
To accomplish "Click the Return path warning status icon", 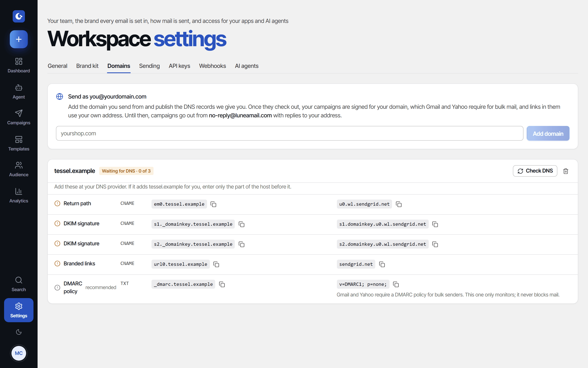I will [57, 203].
